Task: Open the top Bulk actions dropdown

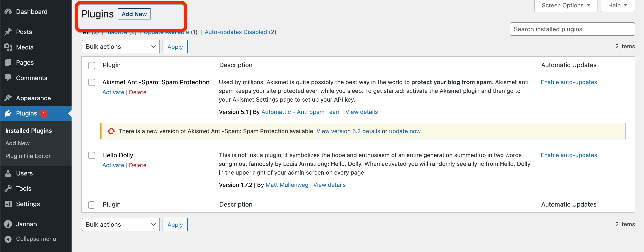Action: coord(121,47)
